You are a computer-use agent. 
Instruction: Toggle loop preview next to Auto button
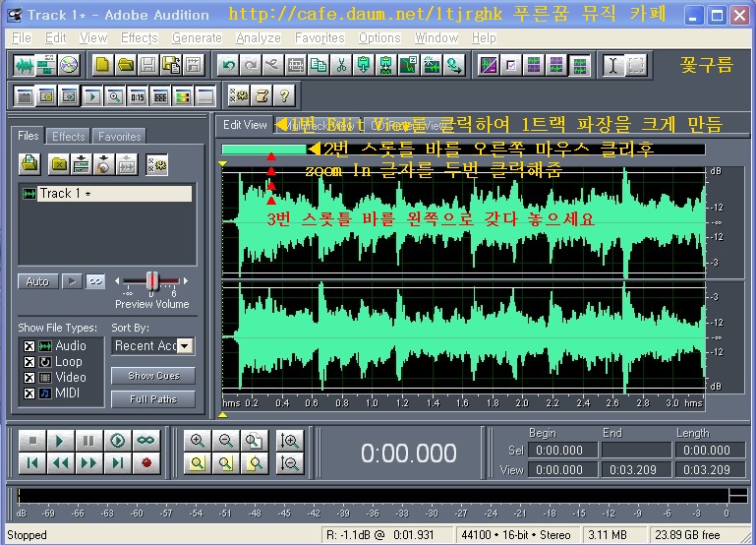click(x=95, y=281)
